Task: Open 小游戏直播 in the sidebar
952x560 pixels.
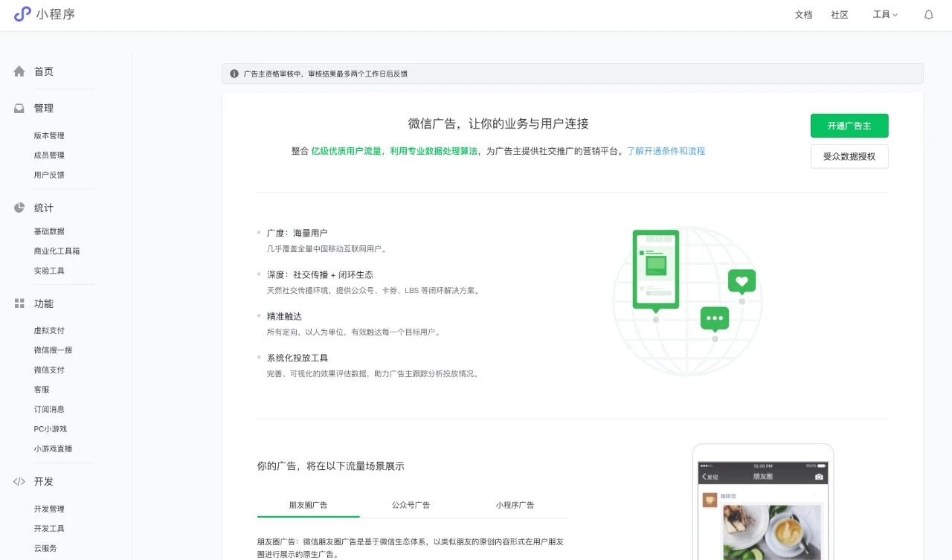Action: point(53,448)
